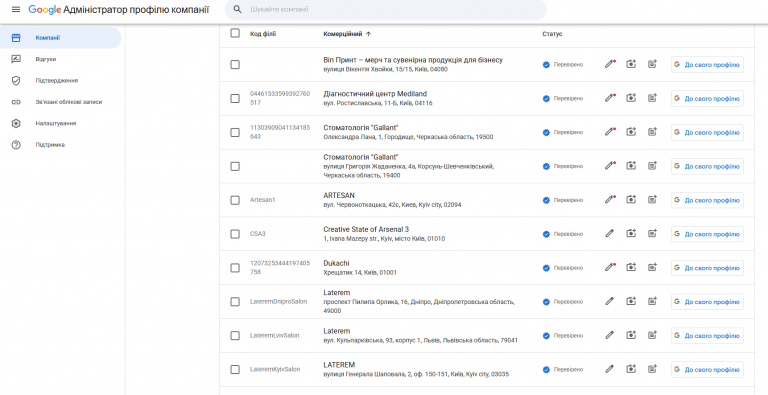This screenshot has width=768, height=395.
Task: Open Зв'язані облікові записи sidebar item
Action: [60, 102]
